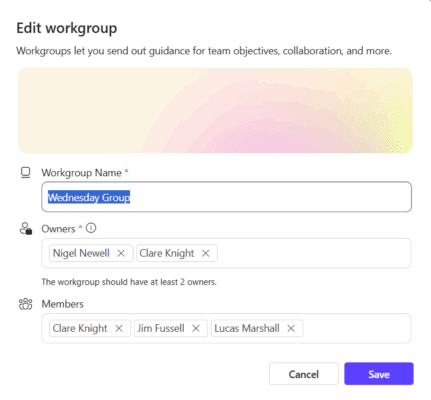Cancel editing the workgroup
The height and width of the screenshot is (400, 431).
304,374
